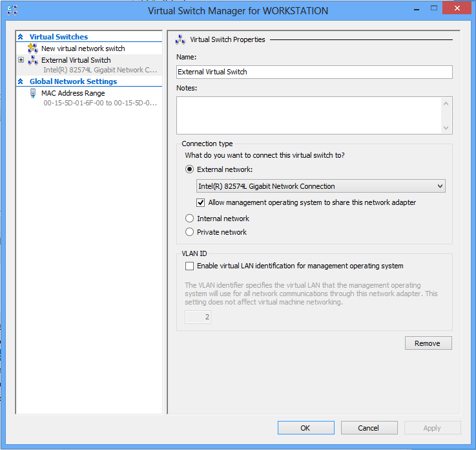Click the Cancel button

click(369, 428)
